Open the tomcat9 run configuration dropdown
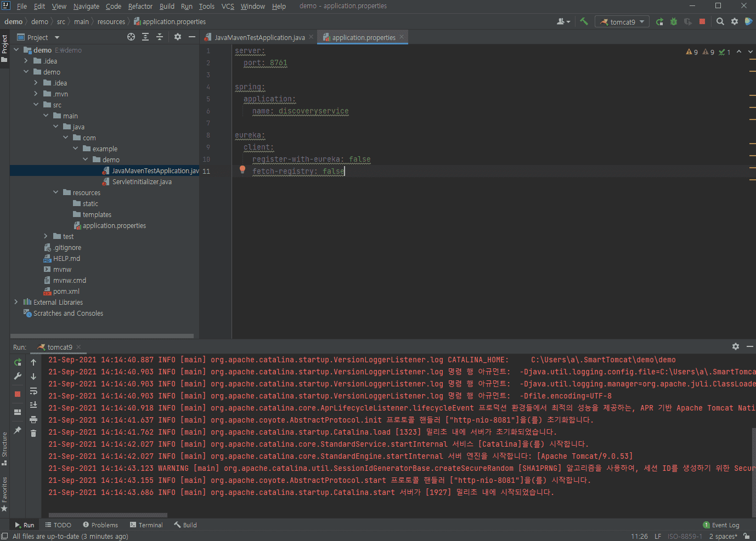The width and height of the screenshot is (756, 541). pos(622,22)
